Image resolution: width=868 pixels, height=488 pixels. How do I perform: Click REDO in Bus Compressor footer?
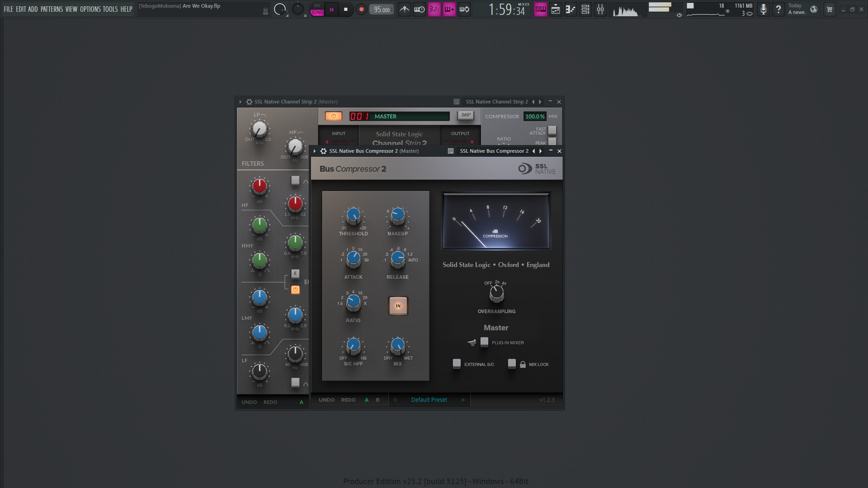click(x=348, y=400)
